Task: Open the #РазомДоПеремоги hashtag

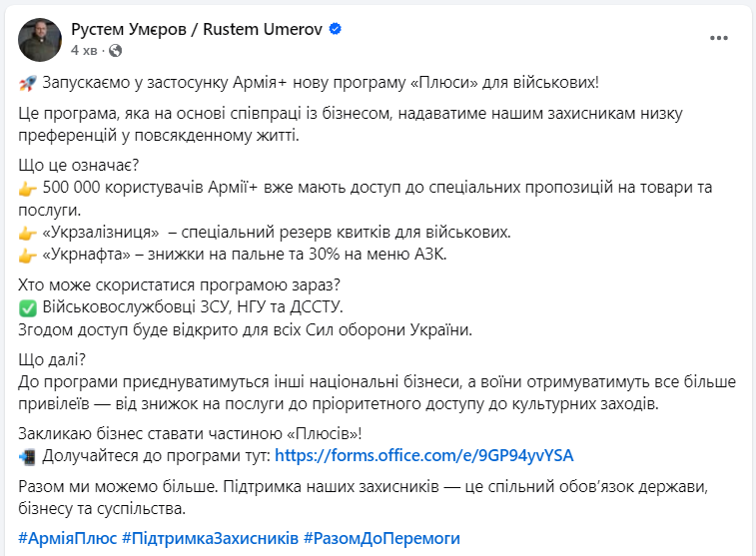Action: pos(382,537)
